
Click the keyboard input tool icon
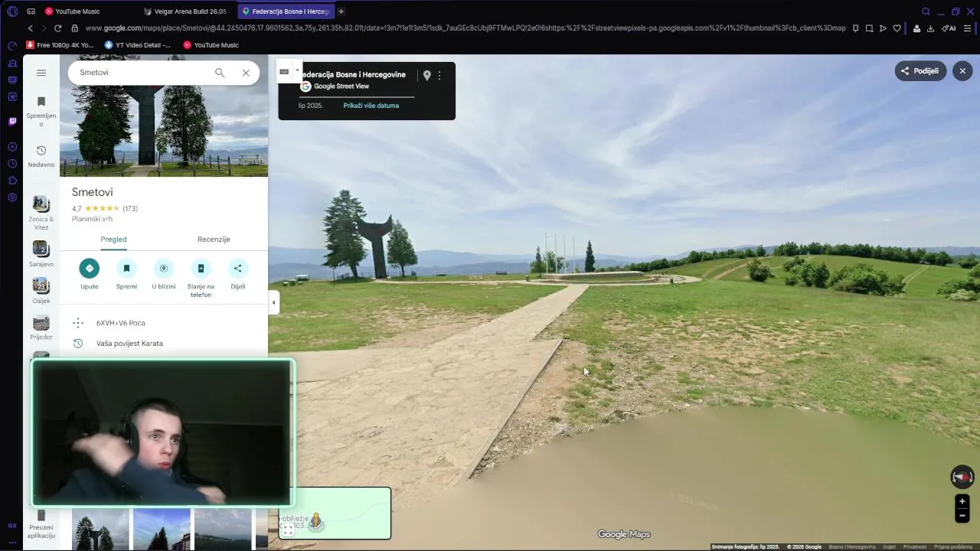[x=284, y=71]
